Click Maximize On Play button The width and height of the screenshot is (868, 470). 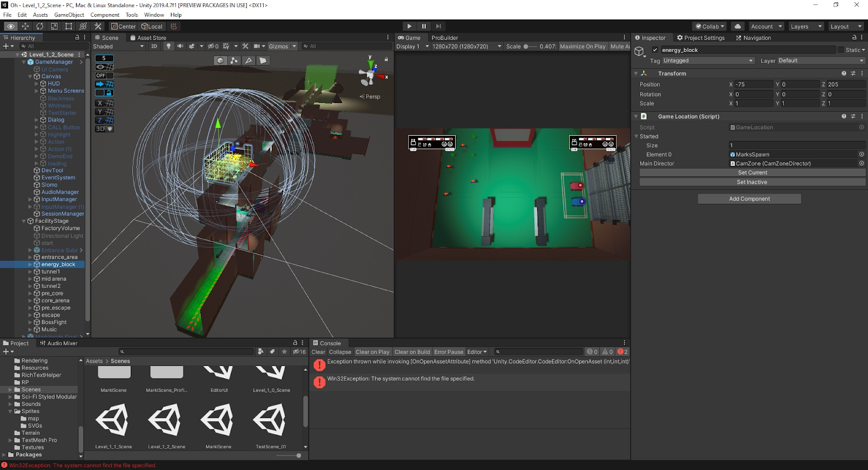click(x=583, y=46)
